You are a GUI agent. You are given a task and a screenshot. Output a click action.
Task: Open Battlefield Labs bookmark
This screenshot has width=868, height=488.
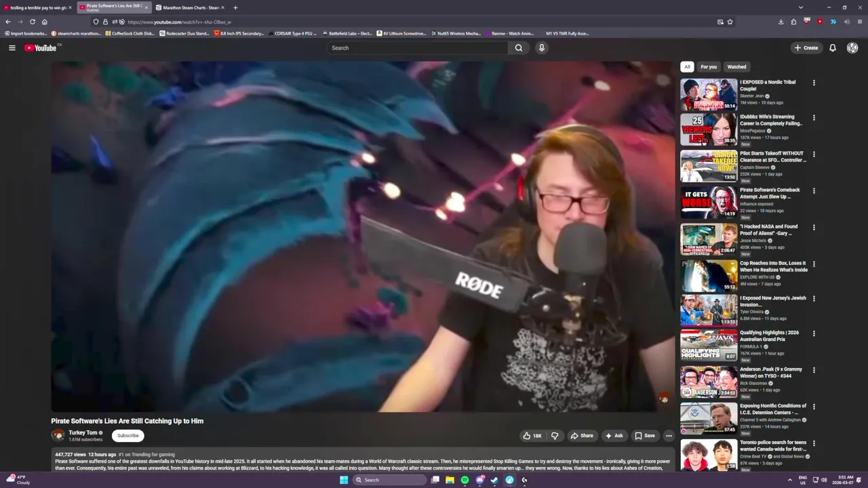pos(347,33)
